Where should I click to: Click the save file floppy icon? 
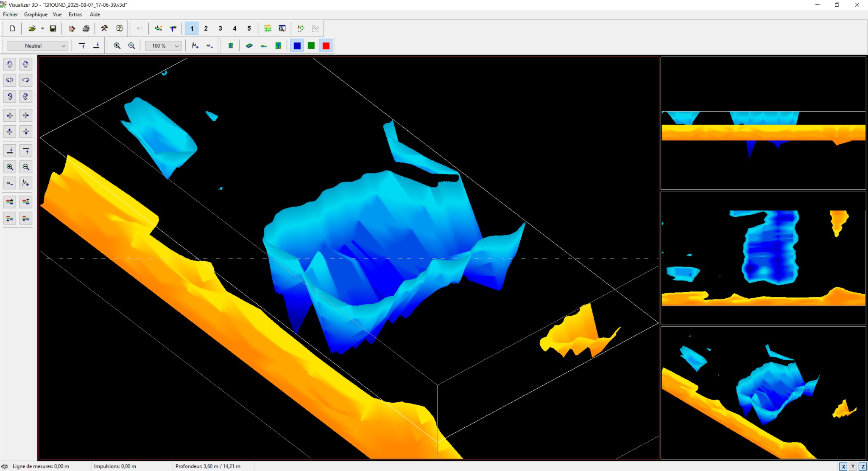click(53, 28)
